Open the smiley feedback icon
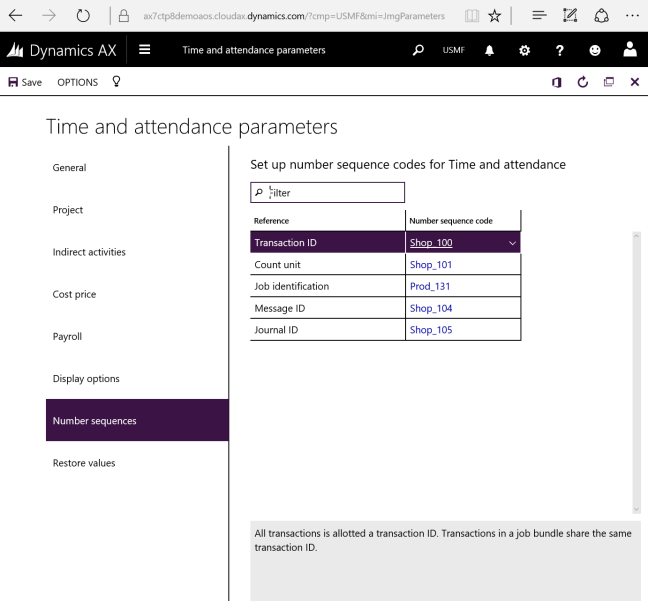The width and height of the screenshot is (648, 601). click(x=595, y=50)
